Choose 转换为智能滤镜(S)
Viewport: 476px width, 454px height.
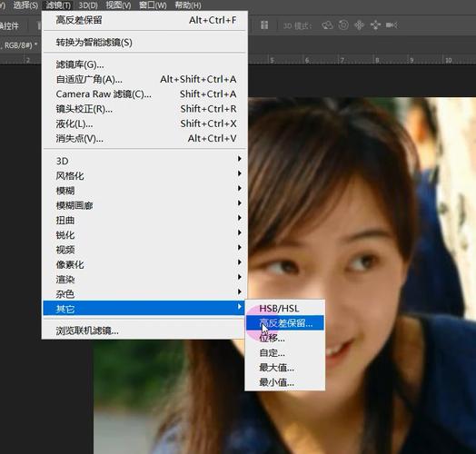tap(144, 42)
